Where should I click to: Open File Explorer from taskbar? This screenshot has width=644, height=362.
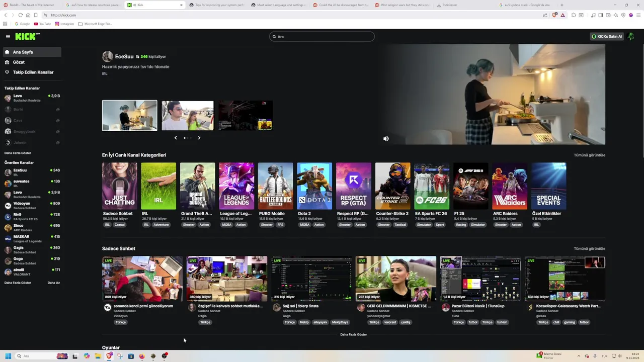(98, 356)
